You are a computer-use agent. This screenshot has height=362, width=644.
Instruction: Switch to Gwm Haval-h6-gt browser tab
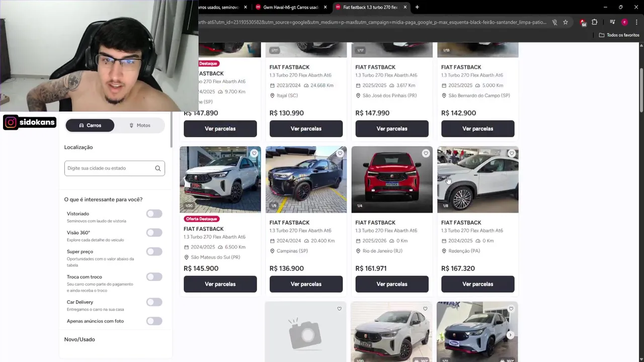tap(291, 7)
